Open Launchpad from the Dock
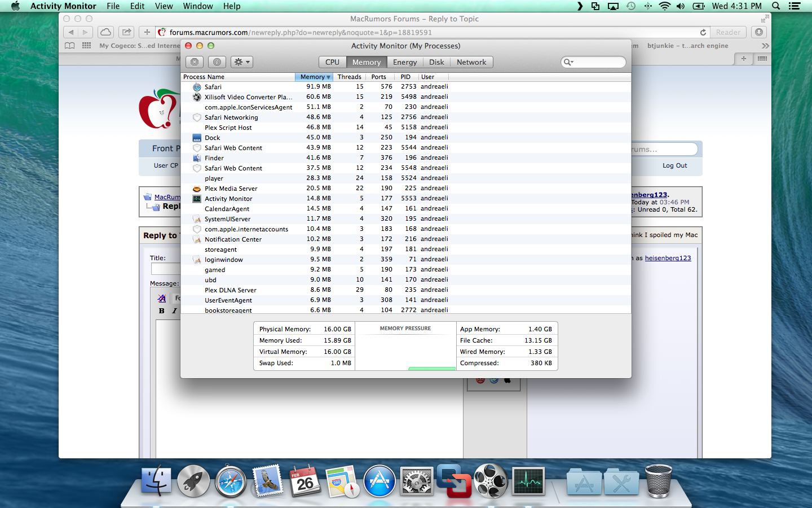This screenshot has width=812, height=508. 193,482
